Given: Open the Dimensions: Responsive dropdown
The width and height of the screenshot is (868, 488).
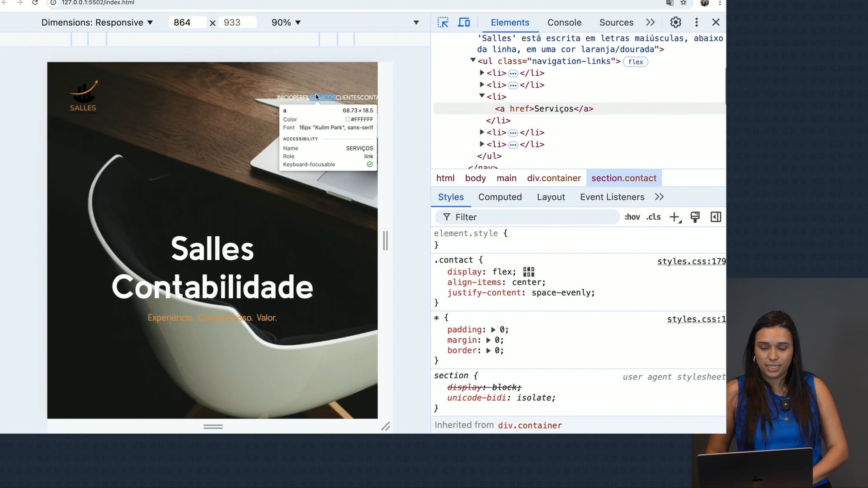Looking at the screenshot, I should [97, 23].
